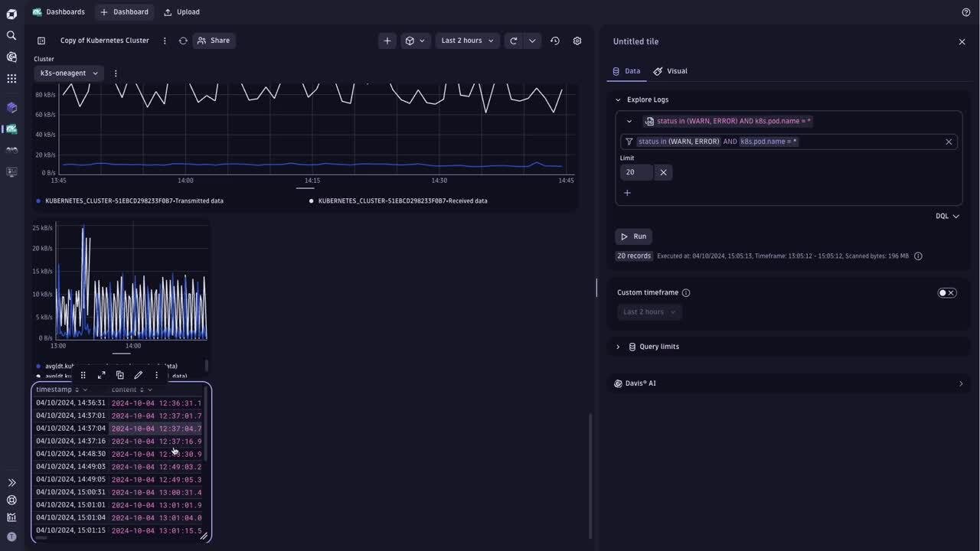Select the 04/10/2024, 14:49:05 timestamp cell
The height and width of the screenshot is (551, 980).
pos(70,479)
